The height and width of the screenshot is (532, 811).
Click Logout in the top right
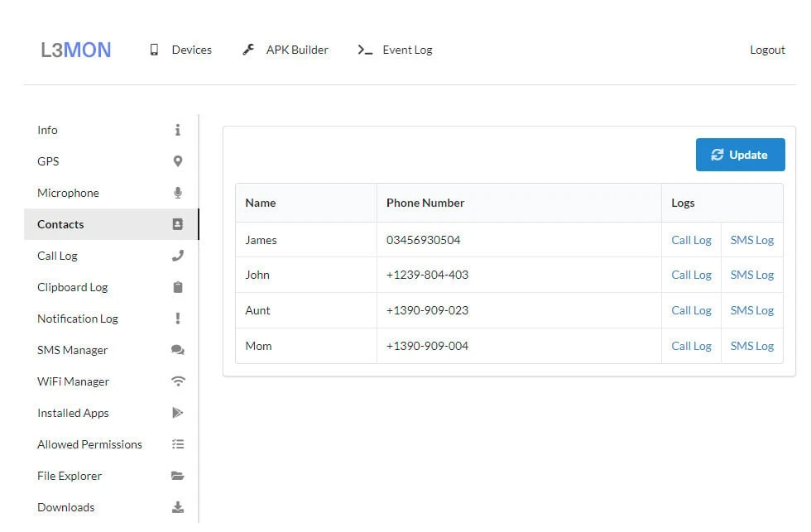(767, 50)
